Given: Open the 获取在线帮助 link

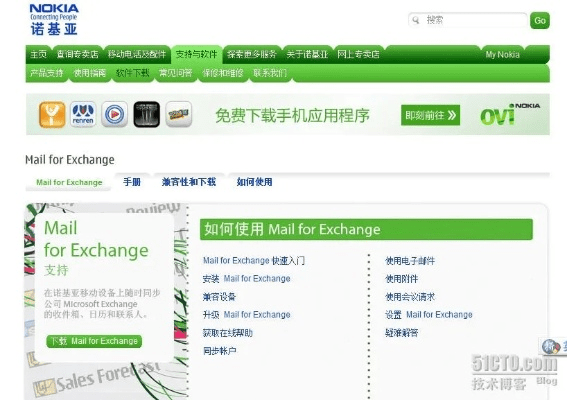Looking at the screenshot, I should pos(227,333).
